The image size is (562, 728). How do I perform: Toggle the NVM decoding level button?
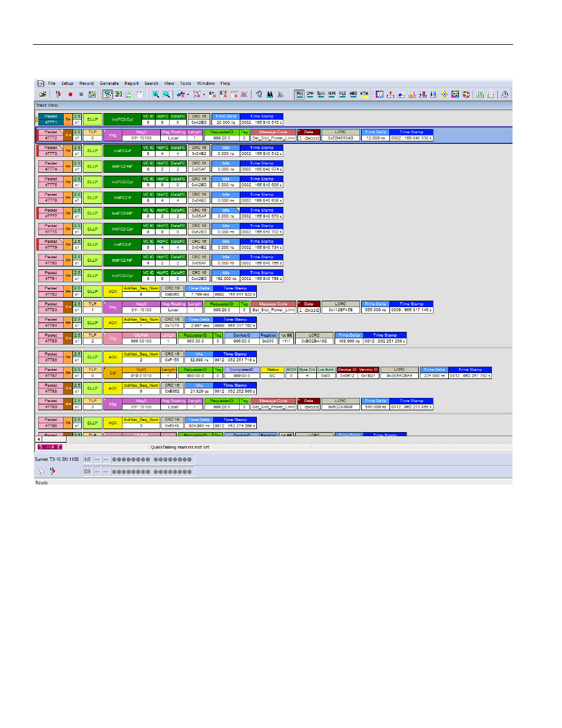(x=332, y=94)
